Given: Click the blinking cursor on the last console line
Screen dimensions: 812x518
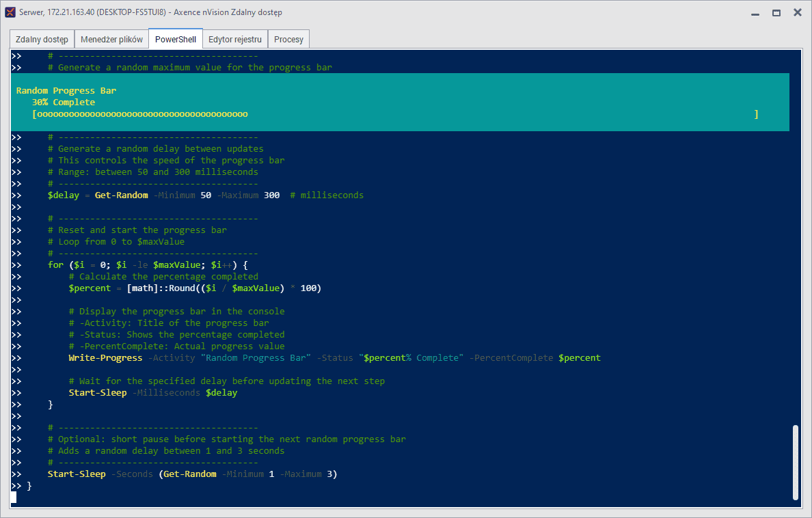Looking at the screenshot, I should [14, 497].
